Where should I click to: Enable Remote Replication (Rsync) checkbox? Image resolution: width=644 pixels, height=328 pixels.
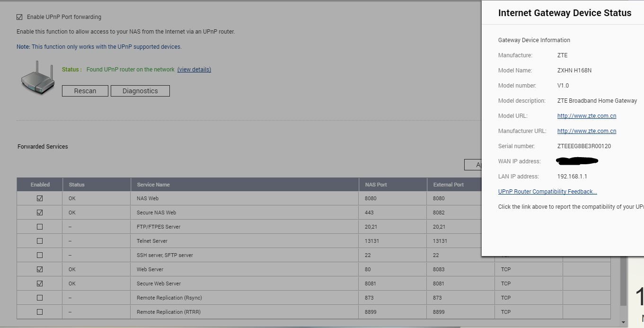40,298
